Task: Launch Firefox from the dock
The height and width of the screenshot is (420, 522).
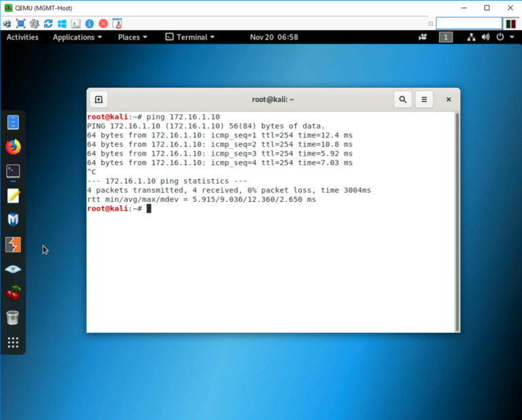Action: click(13, 147)
